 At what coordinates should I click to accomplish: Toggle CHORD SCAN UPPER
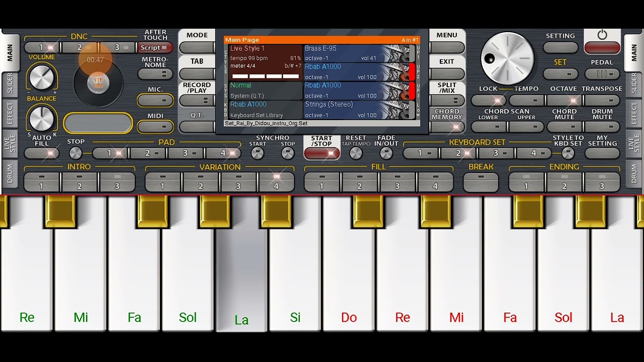[x=527, y=127]
